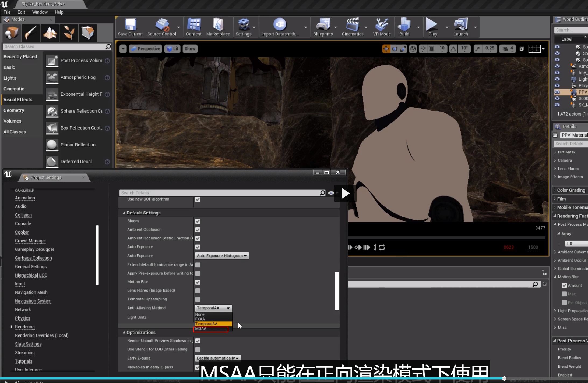Image resolution: width=588 pixels, height=383 pixels.
Task: Click the viewport Show button
Action: [x=190, y=49]
